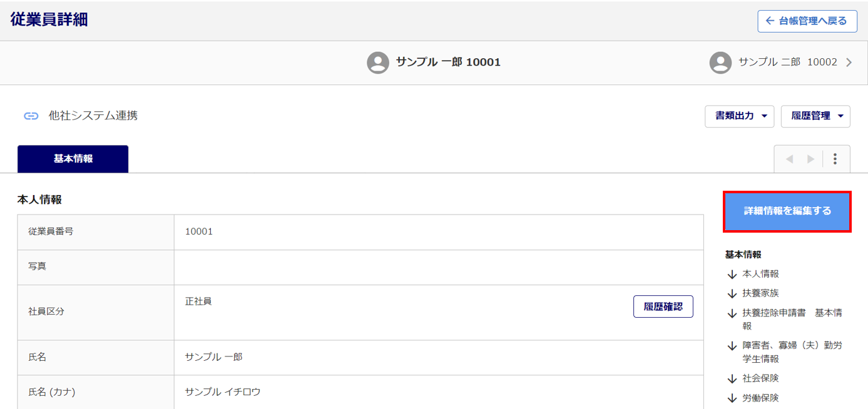Click down arrow next to 本人情報
Image resolution: width=868 pixels, height=409 pixels.
point(732,275)
